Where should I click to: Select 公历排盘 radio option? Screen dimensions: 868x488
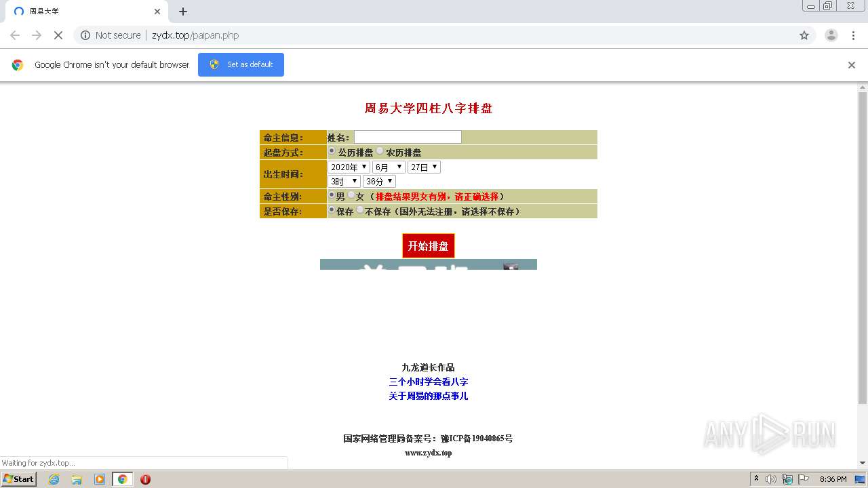click(x=332, y=151)
